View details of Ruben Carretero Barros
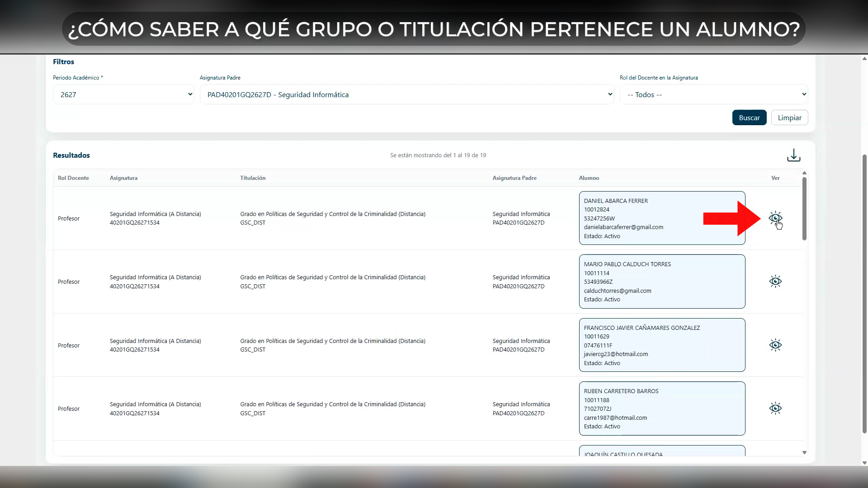Viewport: 868px width, 488px height. tap(775, 408)
